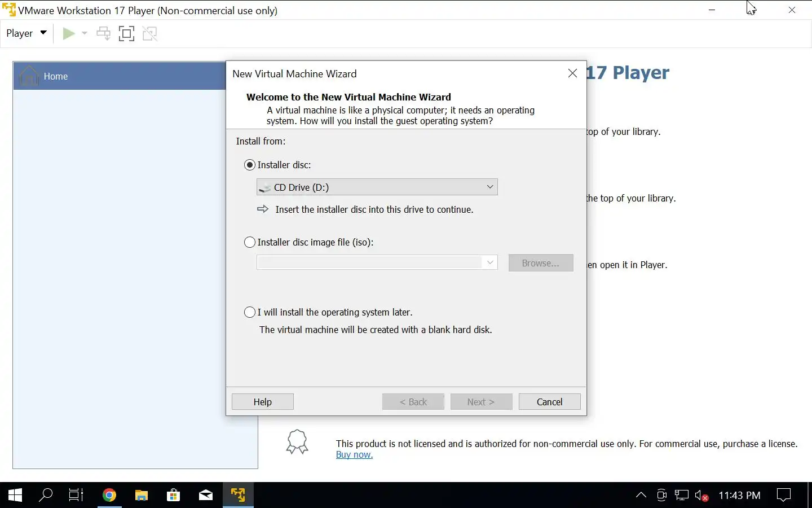Image resolution: width=812 pixels, height=508 pixels.
Task: Launch Google Chrome from taskbar
Action: pyautogui.click(x=109, y=495)
